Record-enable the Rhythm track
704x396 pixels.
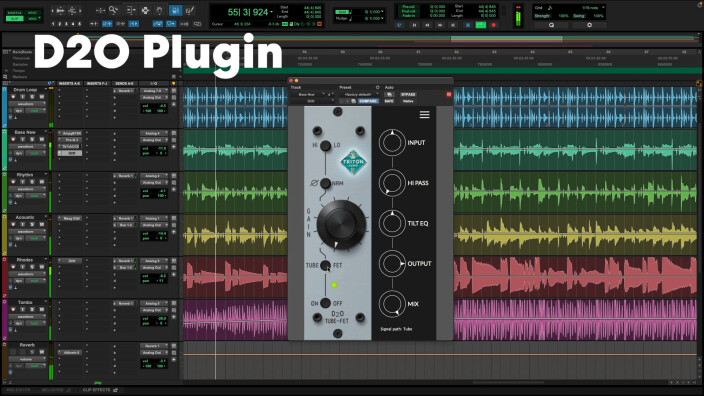[13, 182]
